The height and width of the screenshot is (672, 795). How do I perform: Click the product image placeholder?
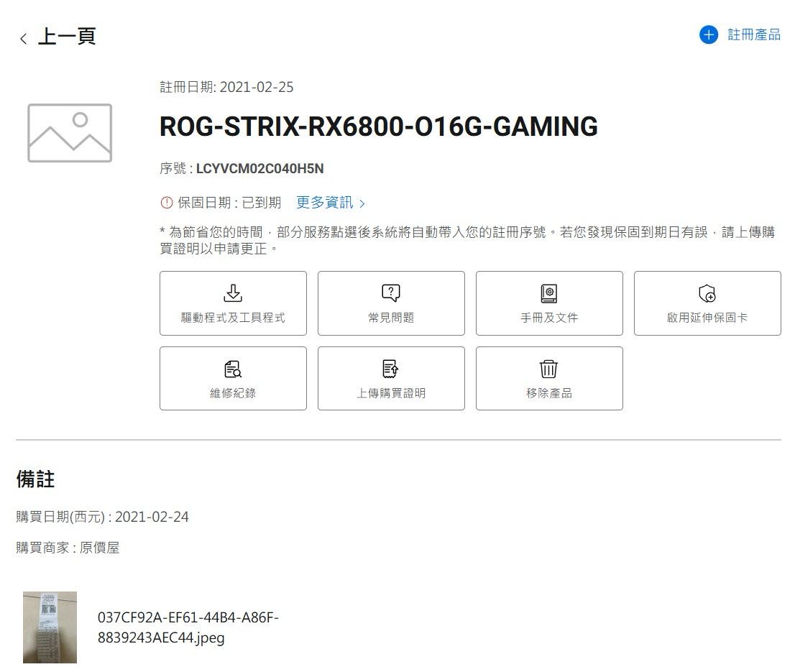[x=70, y=133]
